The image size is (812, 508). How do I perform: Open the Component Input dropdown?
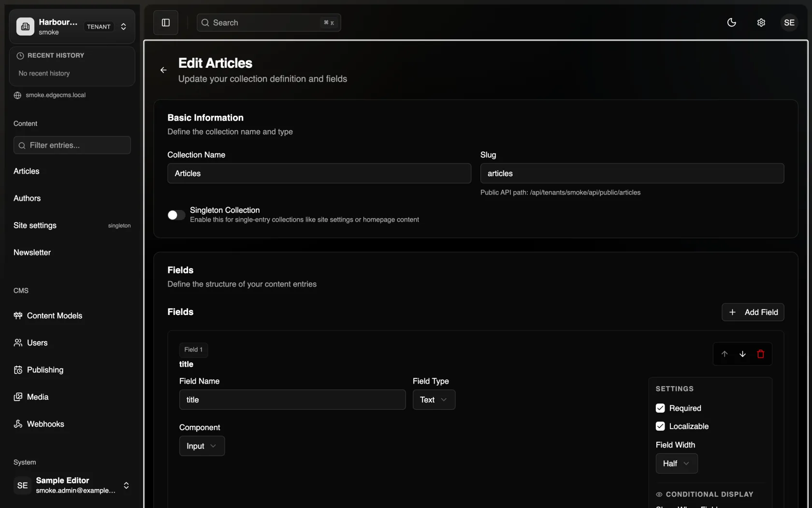coord(202,446)
